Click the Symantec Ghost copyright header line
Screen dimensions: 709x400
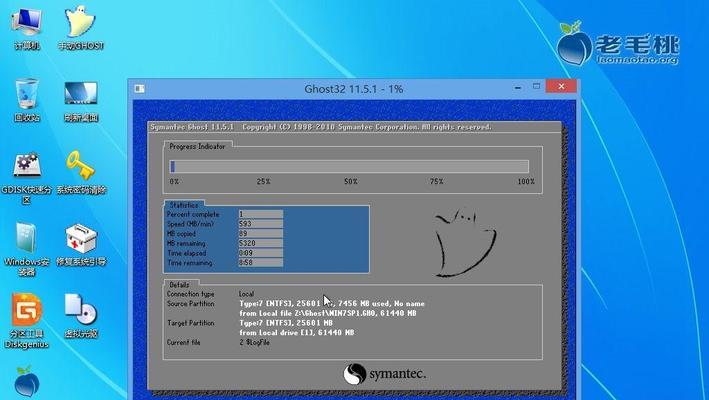pos(321,127)
